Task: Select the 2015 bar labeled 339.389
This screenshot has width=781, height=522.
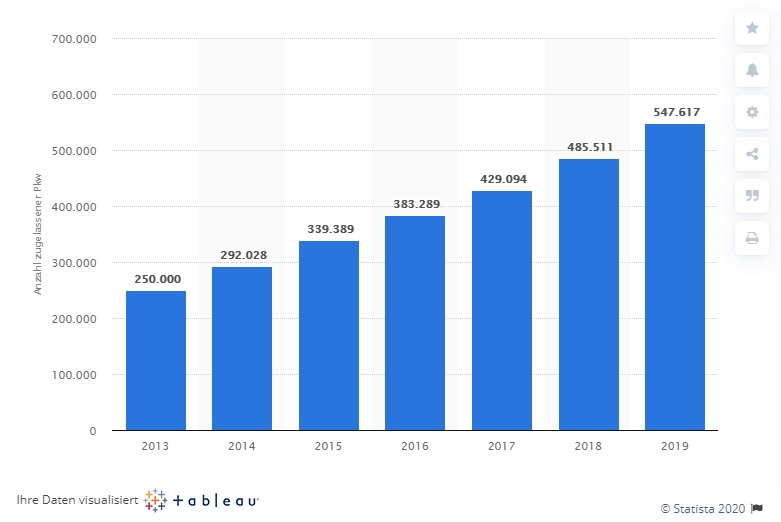Action: (x=329, y=336)
